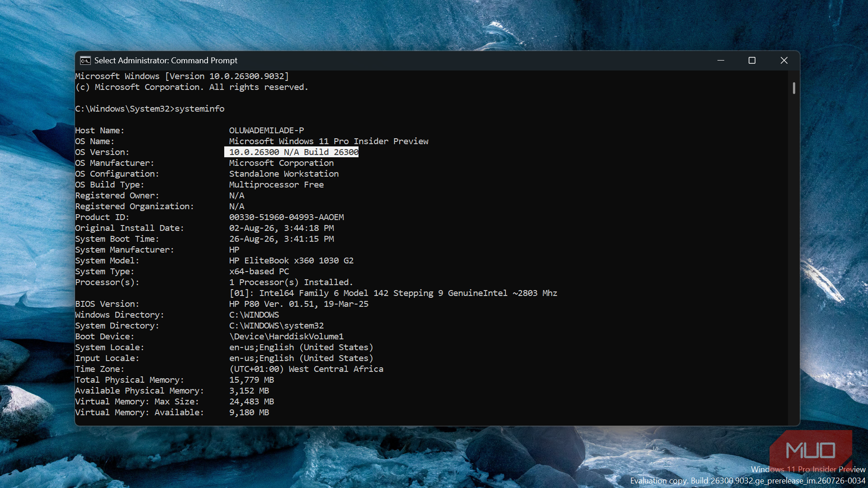Click the 'Microsoft Corporation' manufacturer value
Screen dimensions: 868x488
click(281, 163)
